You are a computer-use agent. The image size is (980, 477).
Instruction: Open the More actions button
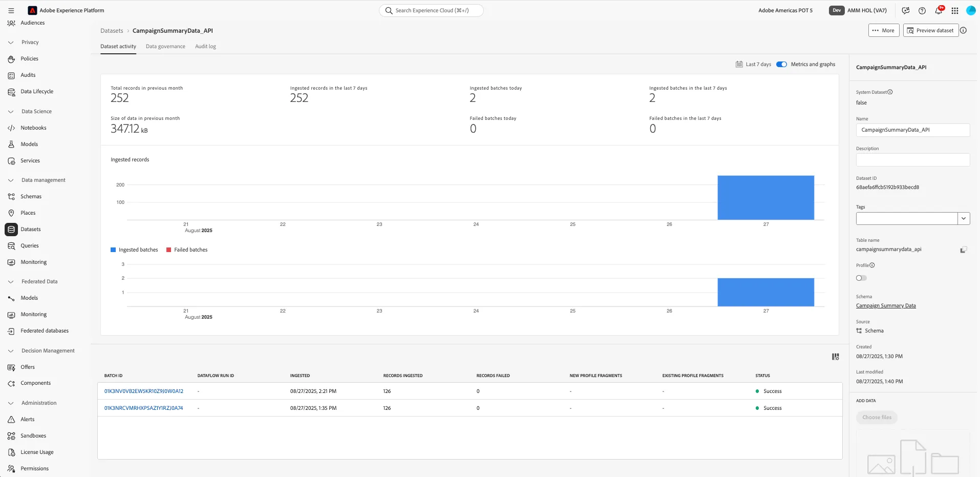(884, 30)
